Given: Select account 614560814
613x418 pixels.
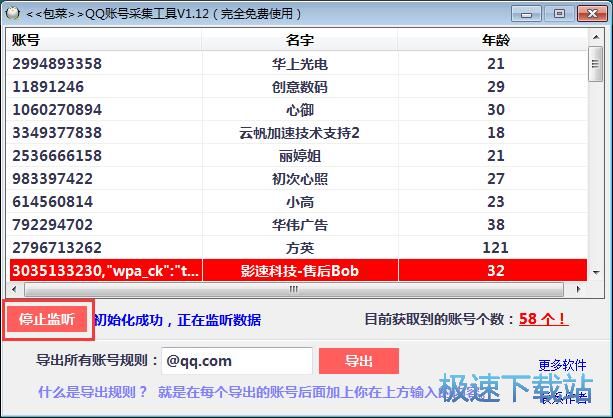Looking at the screenshot, I should click(x=53, y=202).
